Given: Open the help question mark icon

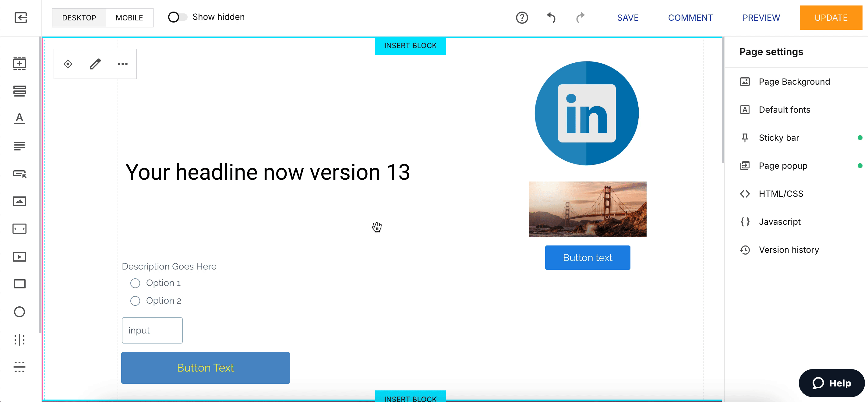Looking at the screenshot, I should [522, 18].
